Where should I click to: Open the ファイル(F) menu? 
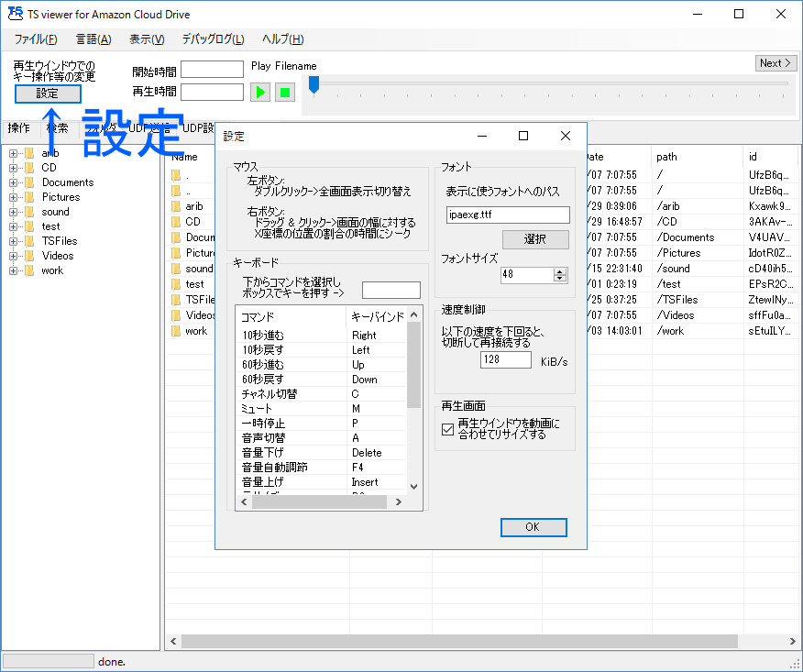[35, 39]
